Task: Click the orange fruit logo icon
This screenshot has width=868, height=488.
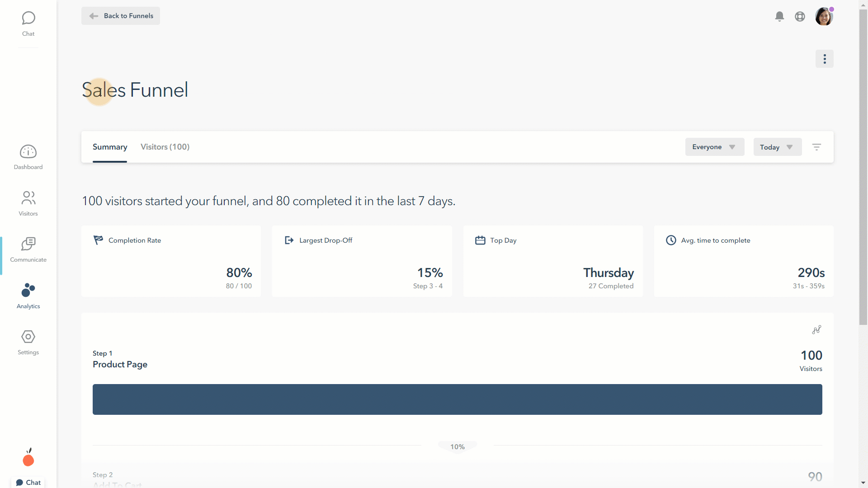Action: [x=28, y=457]
